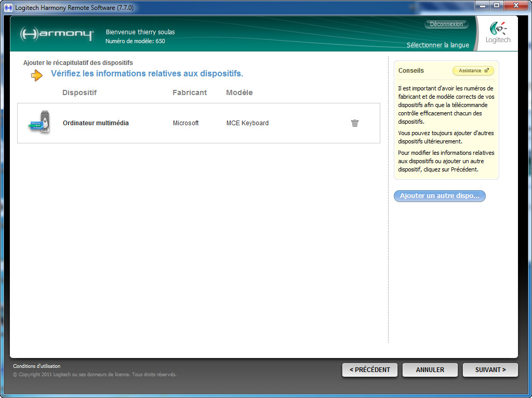
Task: Close the Harmony Remote Software window
Action: 516,5
